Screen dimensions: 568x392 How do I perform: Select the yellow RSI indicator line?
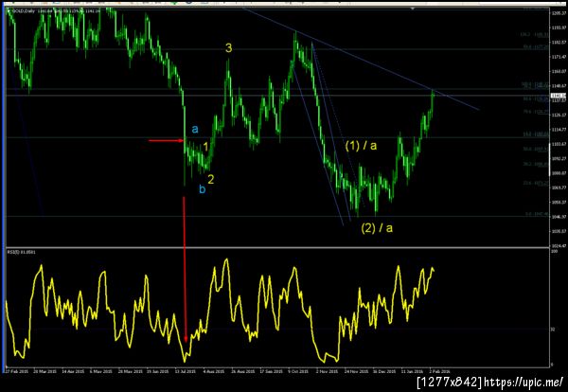(x=220, y=310)
